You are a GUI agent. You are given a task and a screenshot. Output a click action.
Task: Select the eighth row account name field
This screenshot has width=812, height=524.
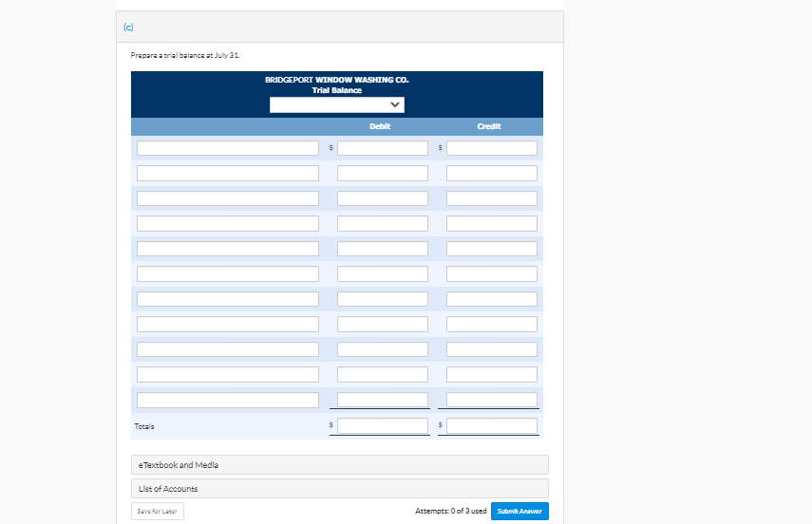[x=228, y=324]
